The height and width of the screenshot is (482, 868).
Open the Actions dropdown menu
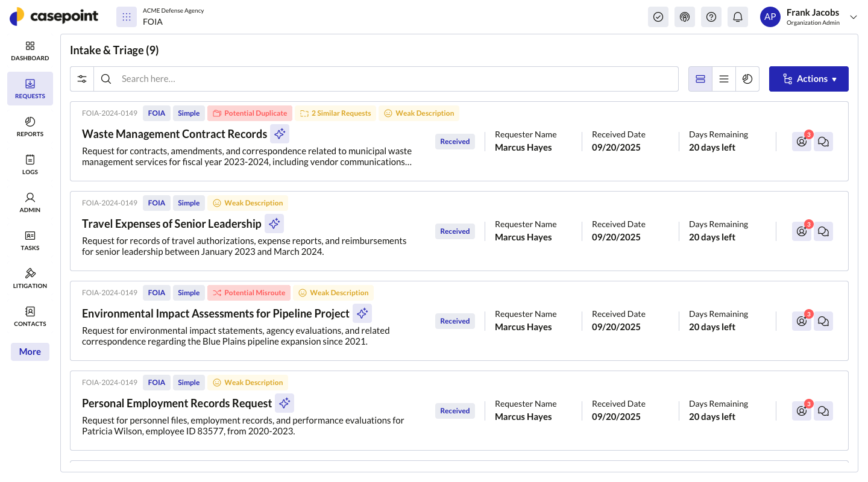click(808, 78)
